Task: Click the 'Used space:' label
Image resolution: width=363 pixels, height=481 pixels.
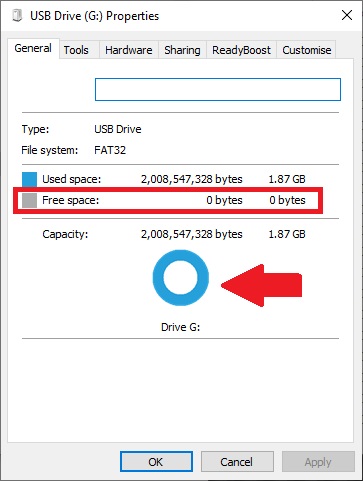Action: coord(71,179)
